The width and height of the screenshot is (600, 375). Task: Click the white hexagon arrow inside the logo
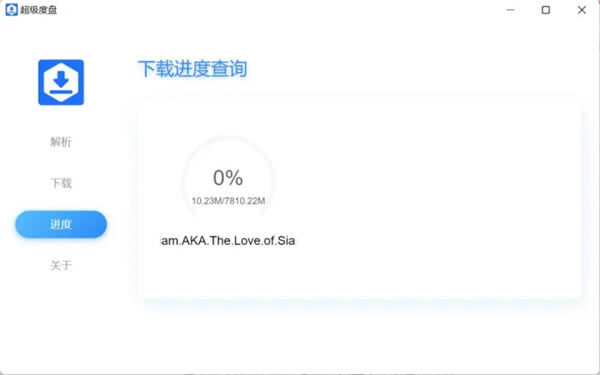[61, 82]
